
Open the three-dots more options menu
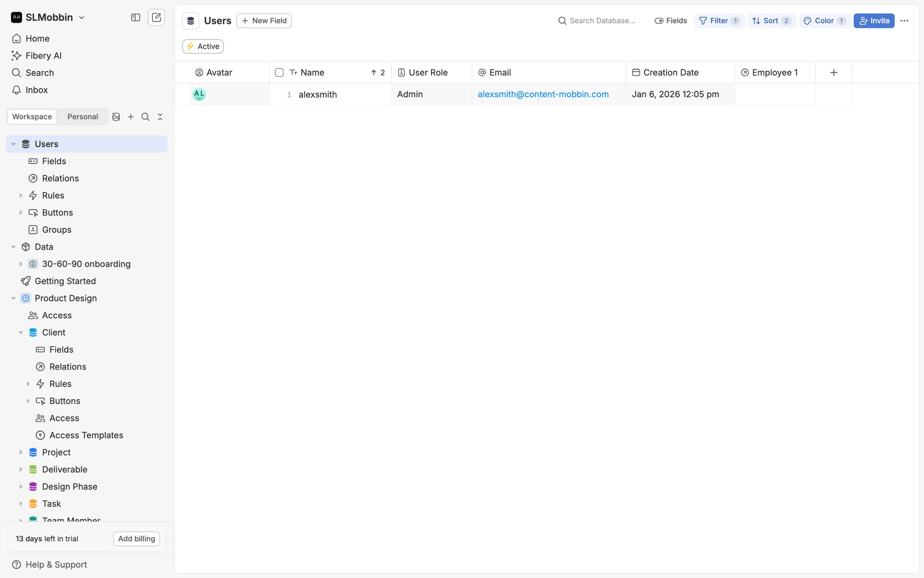tap(904, 21)
